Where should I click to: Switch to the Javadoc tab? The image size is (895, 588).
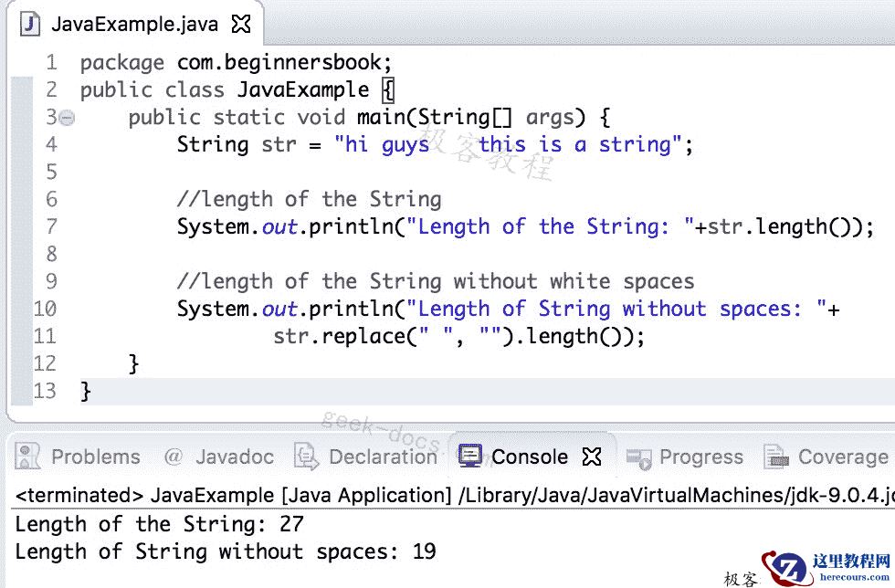(x=235, y=457)
